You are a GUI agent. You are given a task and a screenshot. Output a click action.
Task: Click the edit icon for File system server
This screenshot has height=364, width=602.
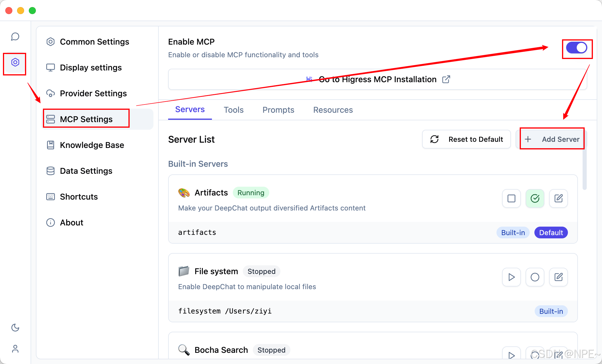(x=558, y=277)
